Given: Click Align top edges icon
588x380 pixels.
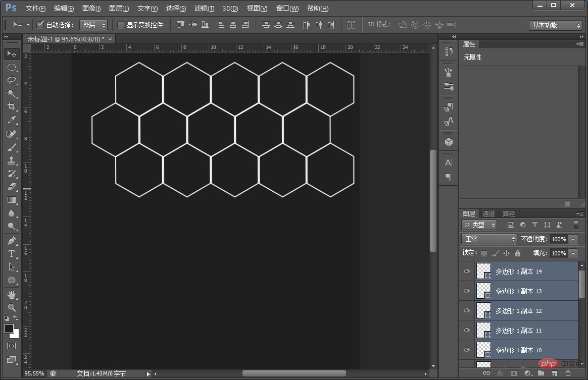Looking at the screenshot, I should point(181,25).
